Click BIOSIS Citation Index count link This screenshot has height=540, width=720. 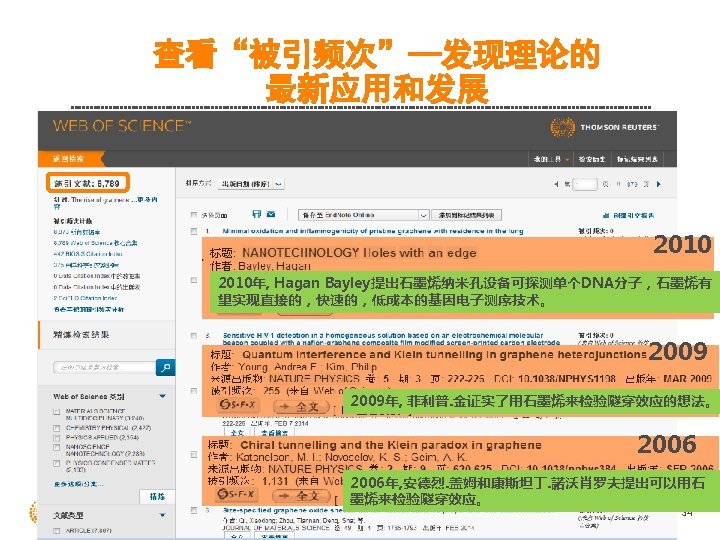pyautogui.click(x=88, y=254)
